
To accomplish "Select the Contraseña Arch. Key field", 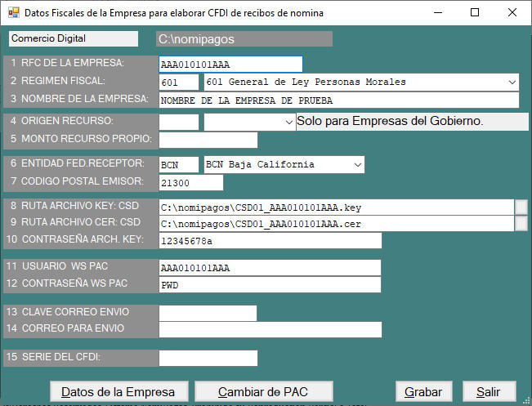I will (x=270, y=241).
